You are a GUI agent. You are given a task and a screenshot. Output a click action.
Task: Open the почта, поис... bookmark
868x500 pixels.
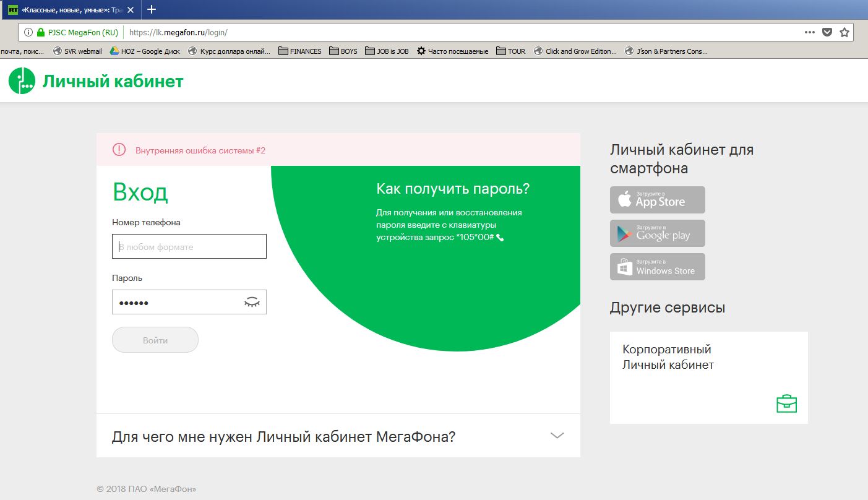[23, 51]
